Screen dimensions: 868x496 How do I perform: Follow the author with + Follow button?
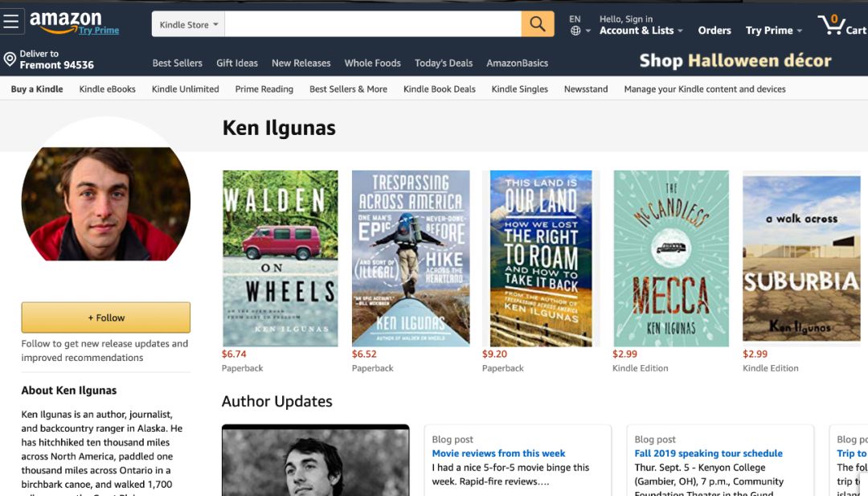pyautogui.click(x=106, y=318)
